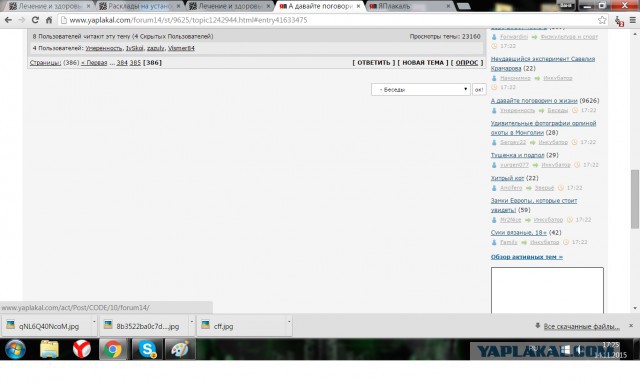This screenshot has height=381, width=640.
Task: Open the Chrome home page icon
Action: (x=49, y=20)
